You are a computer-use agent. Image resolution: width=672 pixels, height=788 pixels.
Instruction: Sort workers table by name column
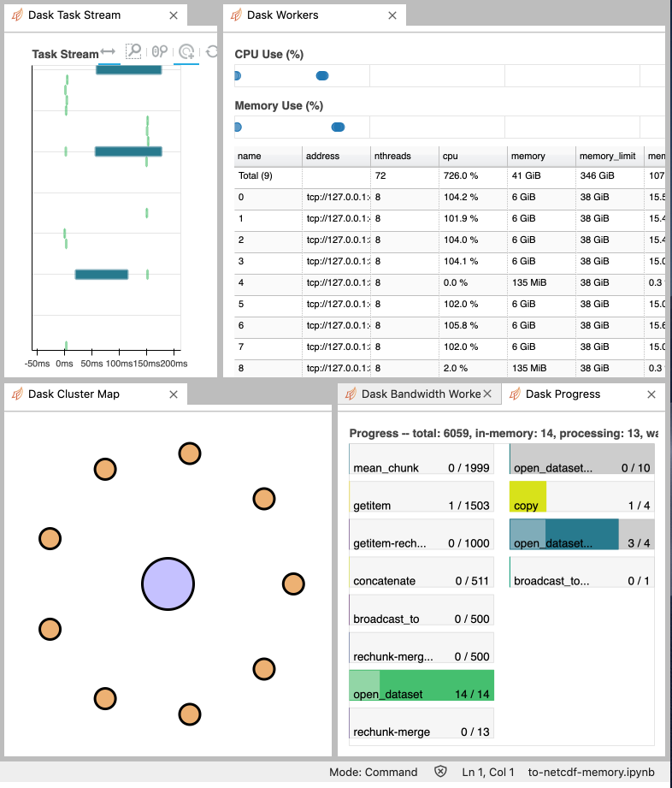[x=268, y=157]
